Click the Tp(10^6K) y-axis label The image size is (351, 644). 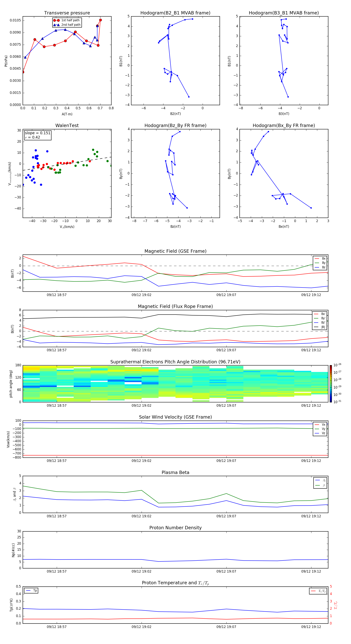(12, 605)
